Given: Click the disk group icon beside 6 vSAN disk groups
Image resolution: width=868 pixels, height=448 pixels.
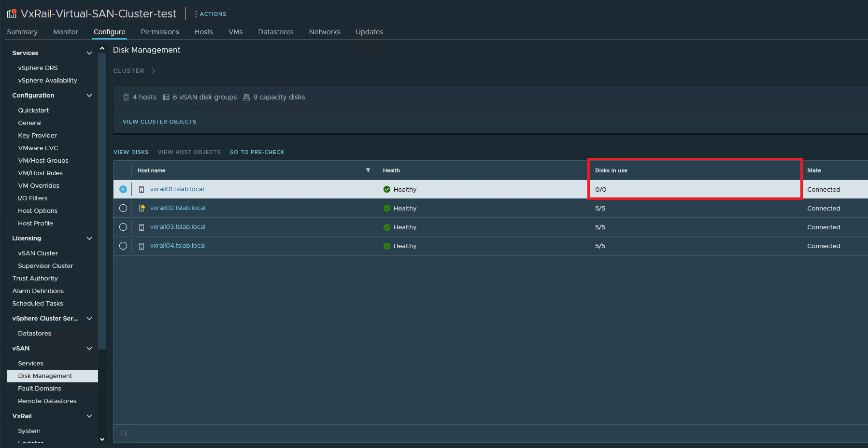Looking at the screenshot, I should pyautogui.click(x=166, y=97).
